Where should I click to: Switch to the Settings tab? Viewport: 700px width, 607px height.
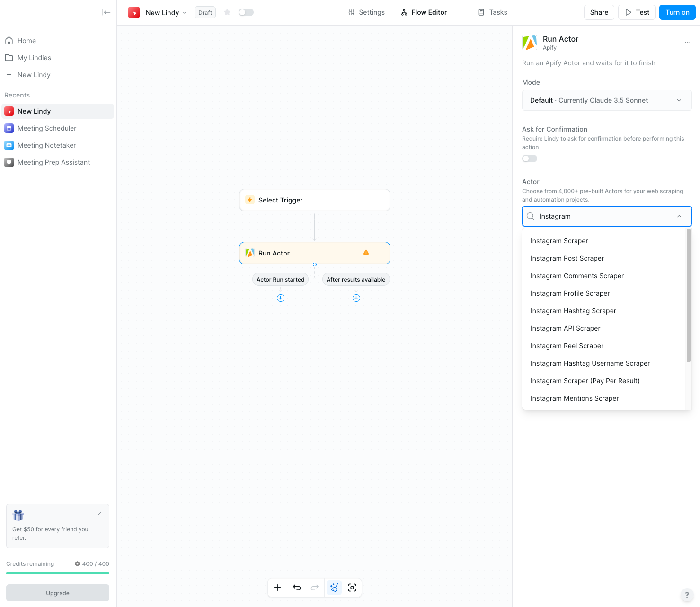click(366, 12)
